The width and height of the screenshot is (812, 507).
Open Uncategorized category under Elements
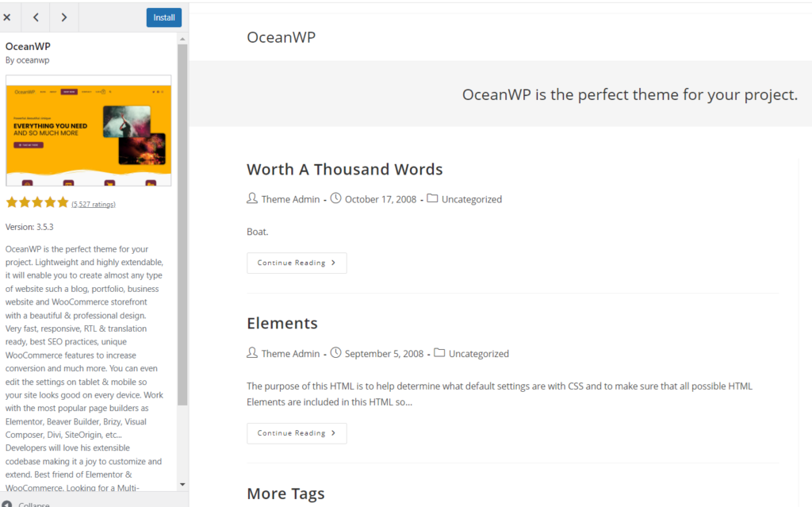coord(479,354)
